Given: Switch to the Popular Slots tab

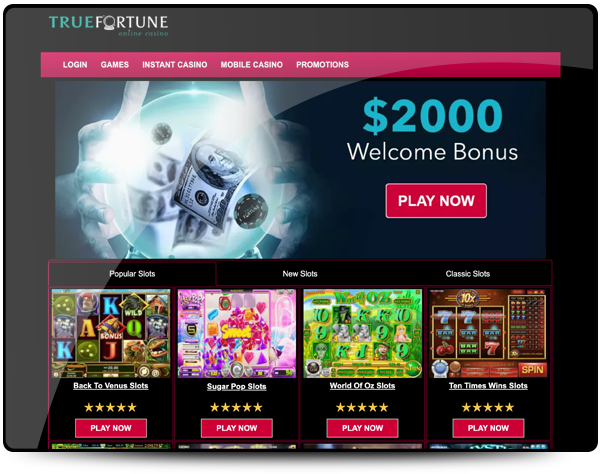Looking at the screenshot, I should click(x=132, y=274).
